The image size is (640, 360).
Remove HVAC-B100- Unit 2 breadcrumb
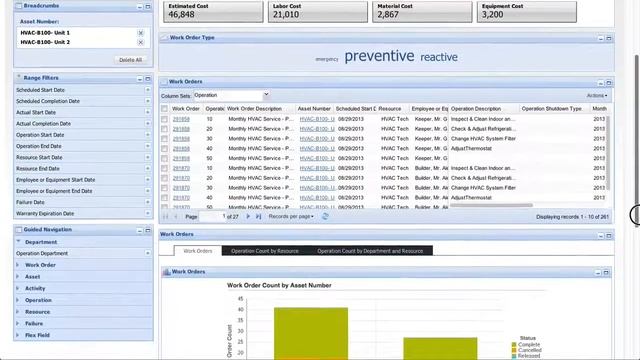click(141, 42)
